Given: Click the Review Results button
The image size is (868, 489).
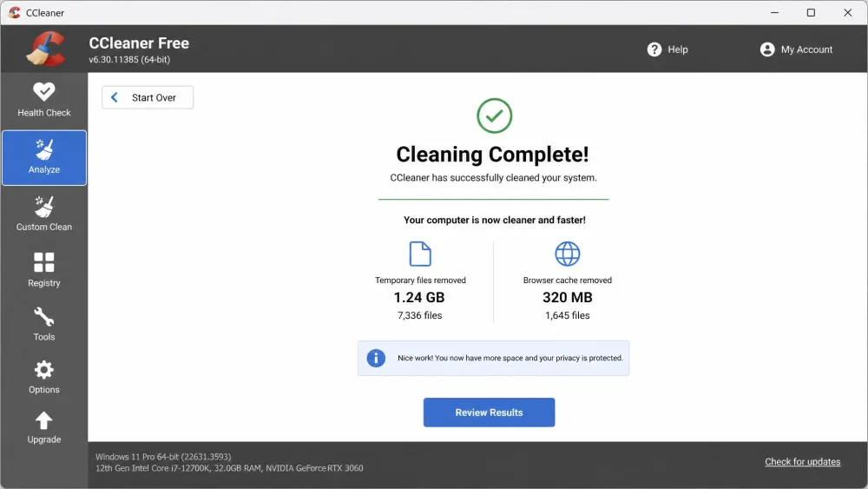Looking at the screenshot, I should point(489,412).
